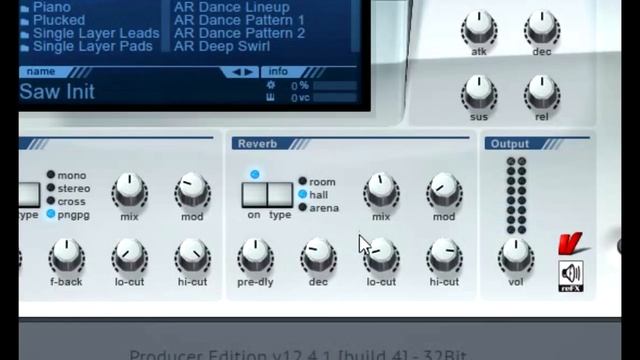640x360 pixels.
Task: Open the Plucked preset folder
Action: (53, 20)
